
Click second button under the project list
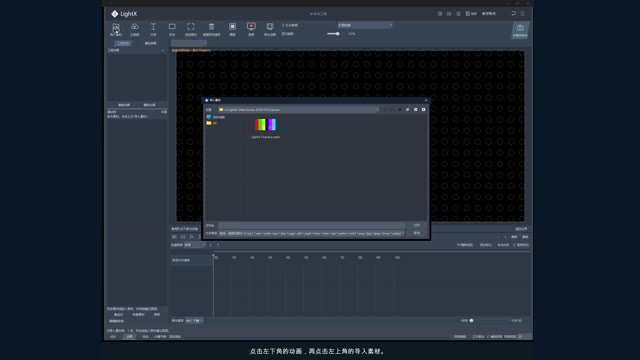149,105
